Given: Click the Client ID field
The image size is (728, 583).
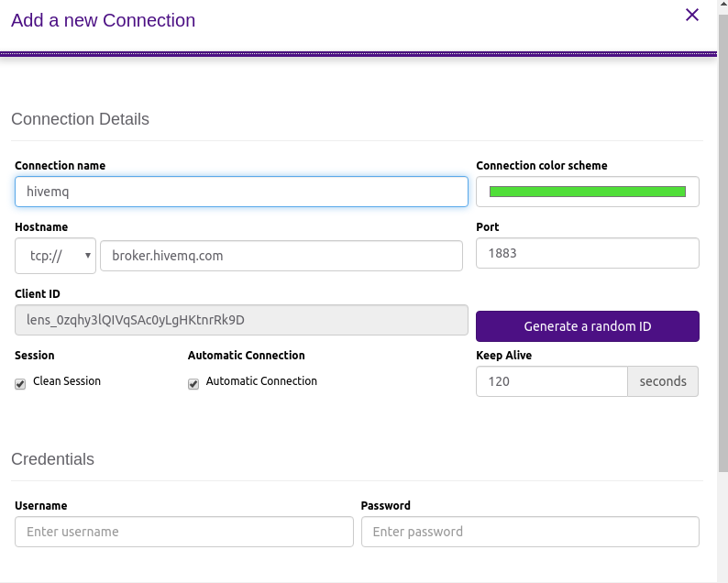Looking at the screenshot, I should 241,320.
